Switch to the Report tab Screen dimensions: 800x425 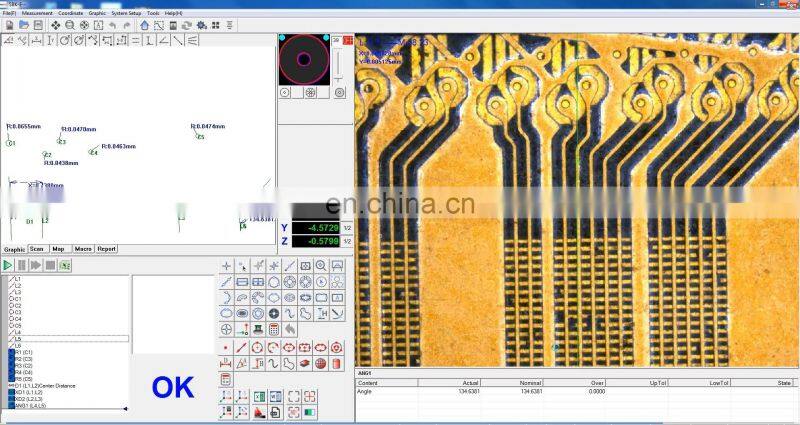(106, 249)
